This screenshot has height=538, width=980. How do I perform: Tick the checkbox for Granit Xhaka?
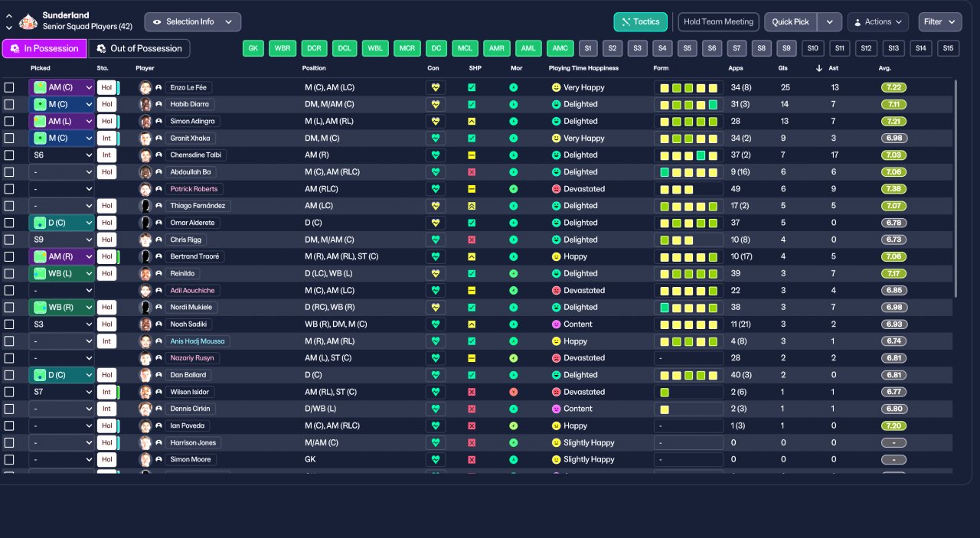pyautogui.click(x=9, y=138)
